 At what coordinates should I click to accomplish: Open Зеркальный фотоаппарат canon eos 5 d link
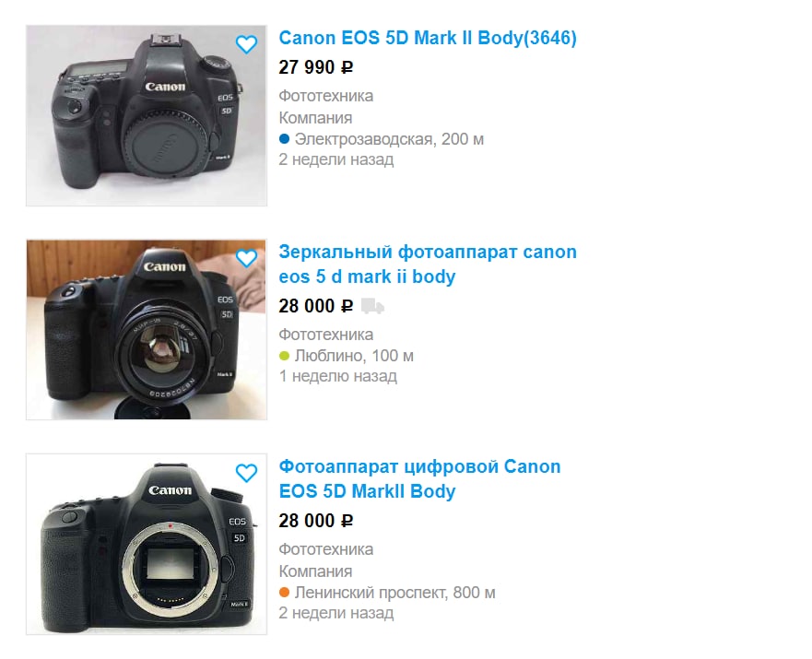tap(428, 264)
